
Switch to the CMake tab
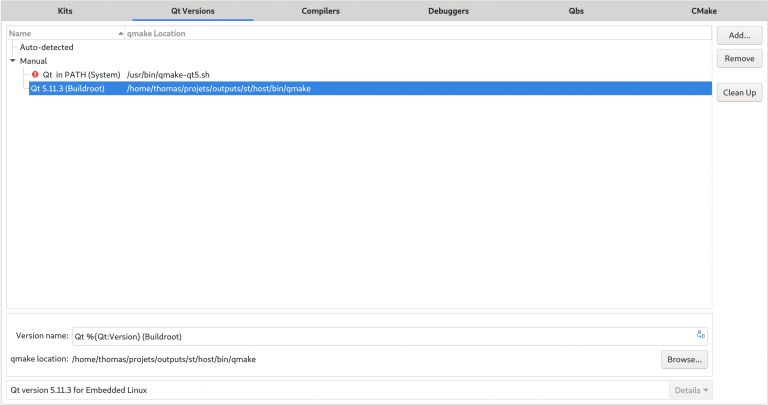(x=704, y=11)
